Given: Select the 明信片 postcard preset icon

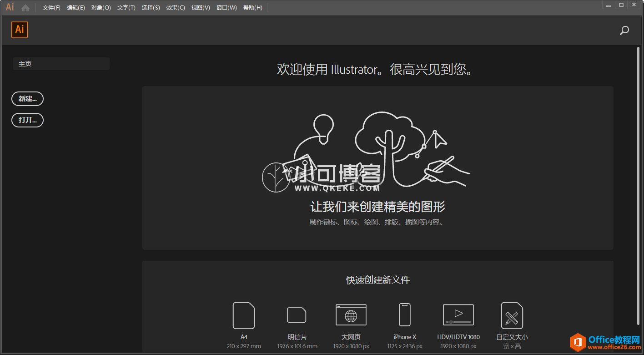Looking at the screenshot, I should [297, 315].
